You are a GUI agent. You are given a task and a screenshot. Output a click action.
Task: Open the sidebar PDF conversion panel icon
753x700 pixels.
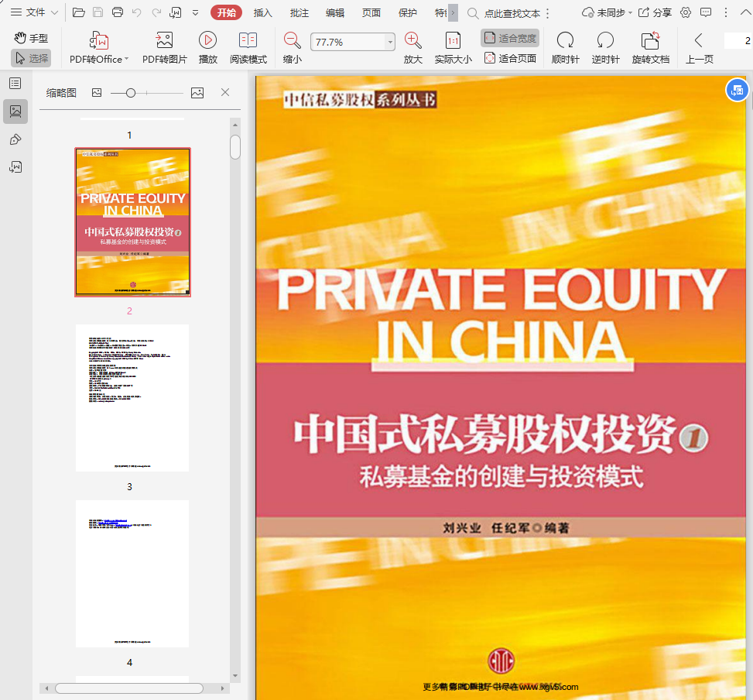[15, 166]
